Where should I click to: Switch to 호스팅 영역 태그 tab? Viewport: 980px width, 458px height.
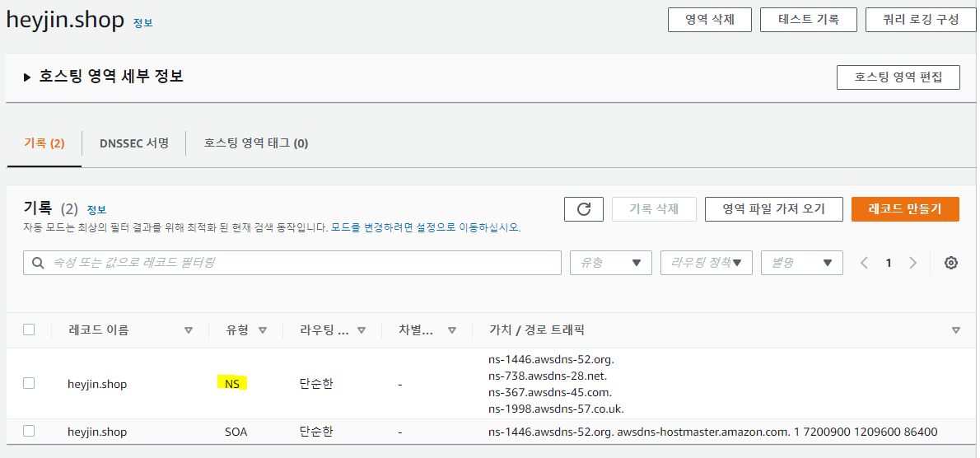256,143
